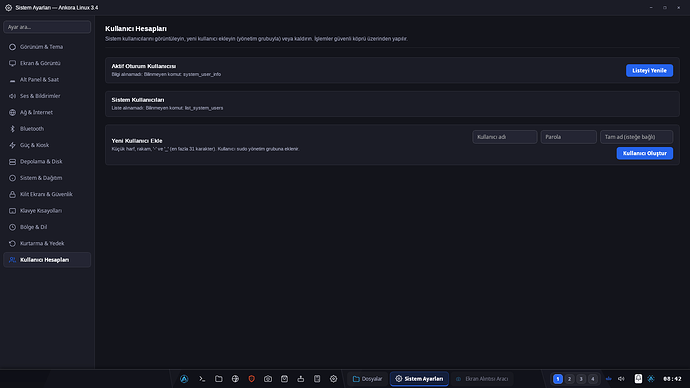Click the download tray taskbar icon
The width and height of the screenshot is (690, 388).
(x=301, y=379)
